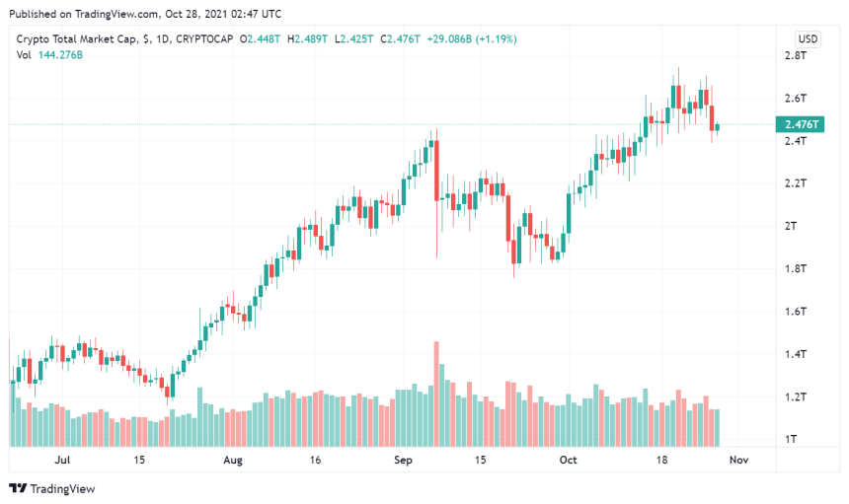Click the Sep date label on time axis

[403, 461]
